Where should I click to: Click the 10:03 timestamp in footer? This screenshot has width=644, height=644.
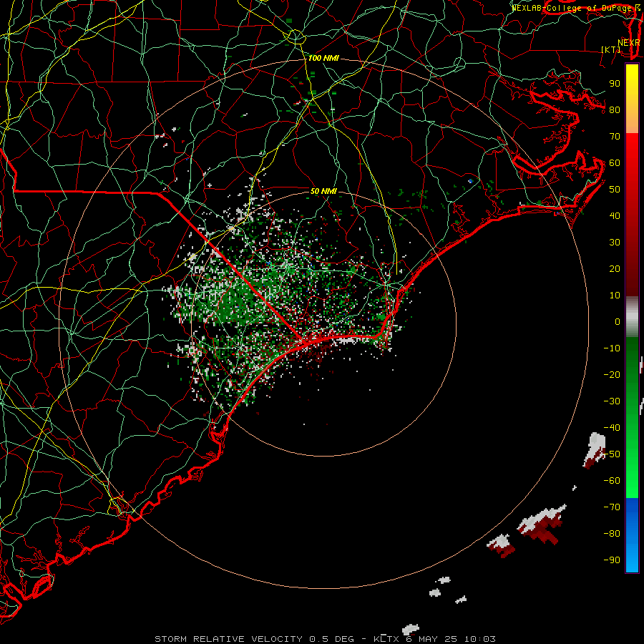point(479,639)
